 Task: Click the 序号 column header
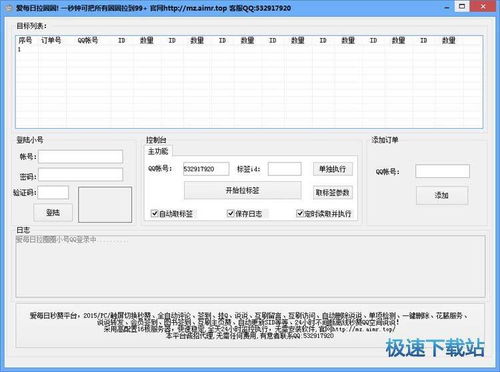pos(27,40)
